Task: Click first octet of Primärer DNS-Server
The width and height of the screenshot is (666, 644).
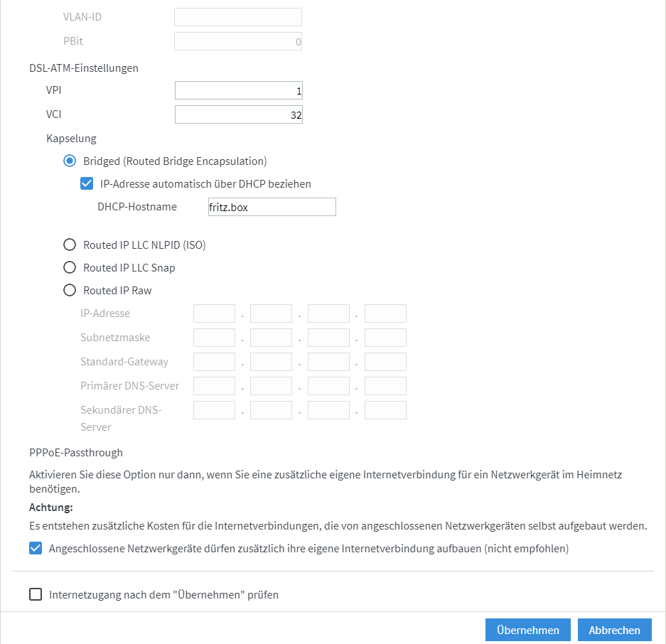Action: coord(214,386)
